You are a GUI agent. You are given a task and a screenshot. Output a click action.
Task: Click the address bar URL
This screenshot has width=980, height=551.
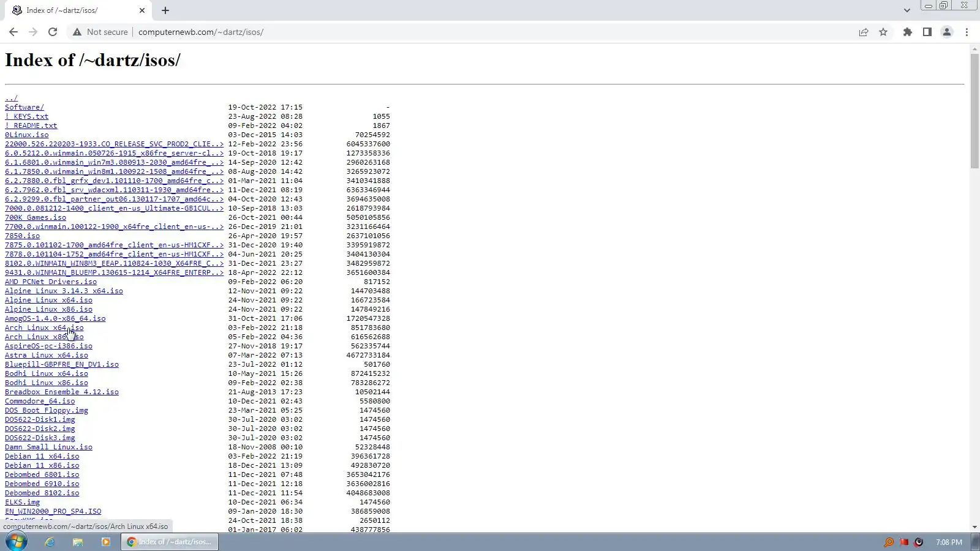tap(201, 32)
